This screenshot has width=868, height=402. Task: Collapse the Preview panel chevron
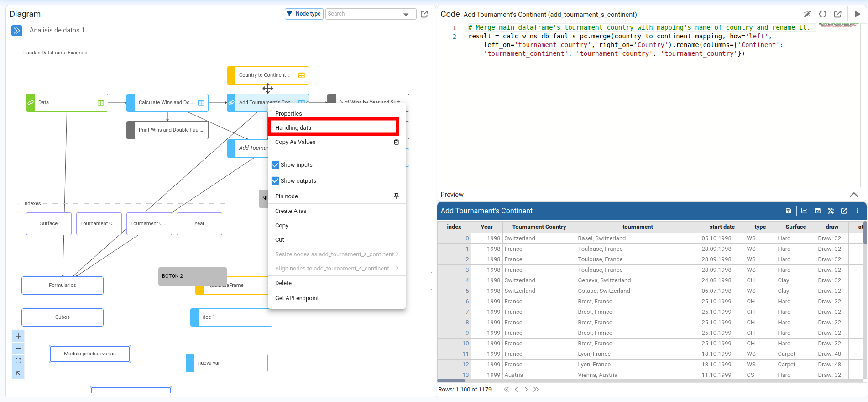point(853,195)
